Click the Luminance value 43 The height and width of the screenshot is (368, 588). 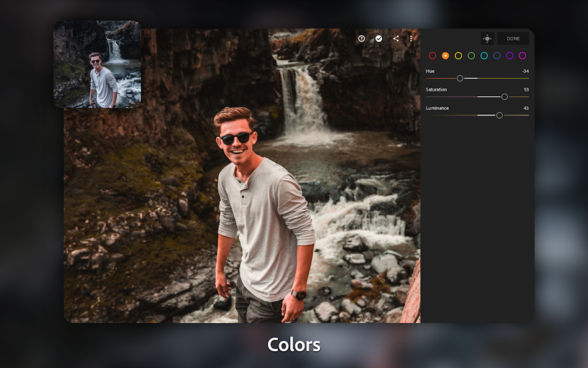(526, 108)
